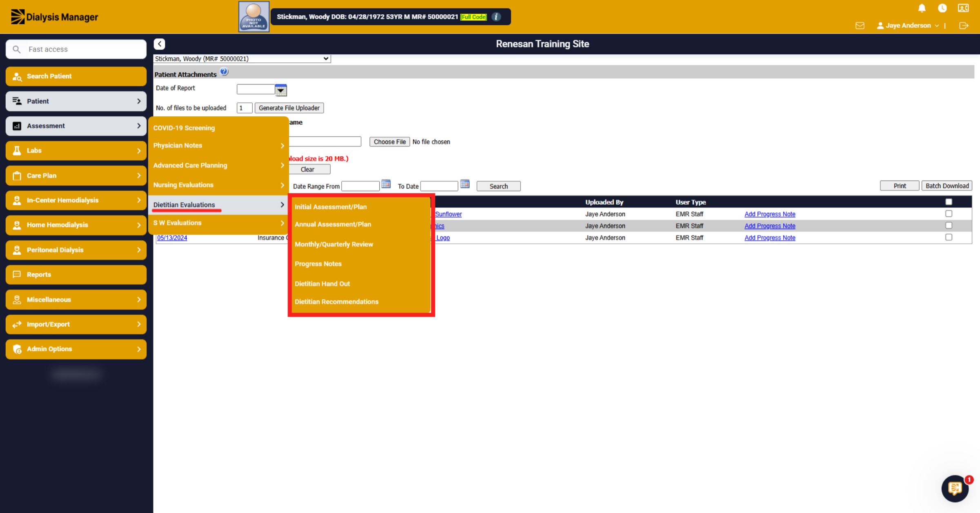
Task: Check the Logo row checkbox
Action: 949,238
